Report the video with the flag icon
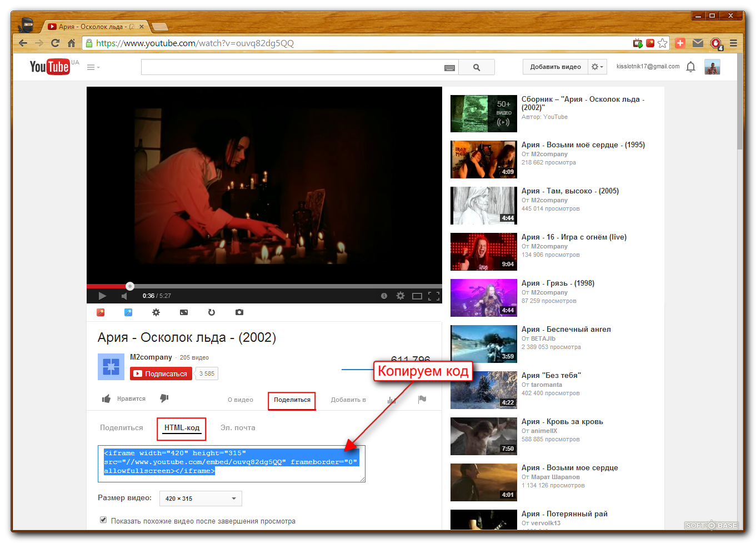Screen dimensions: 756x543 (422, 399)
